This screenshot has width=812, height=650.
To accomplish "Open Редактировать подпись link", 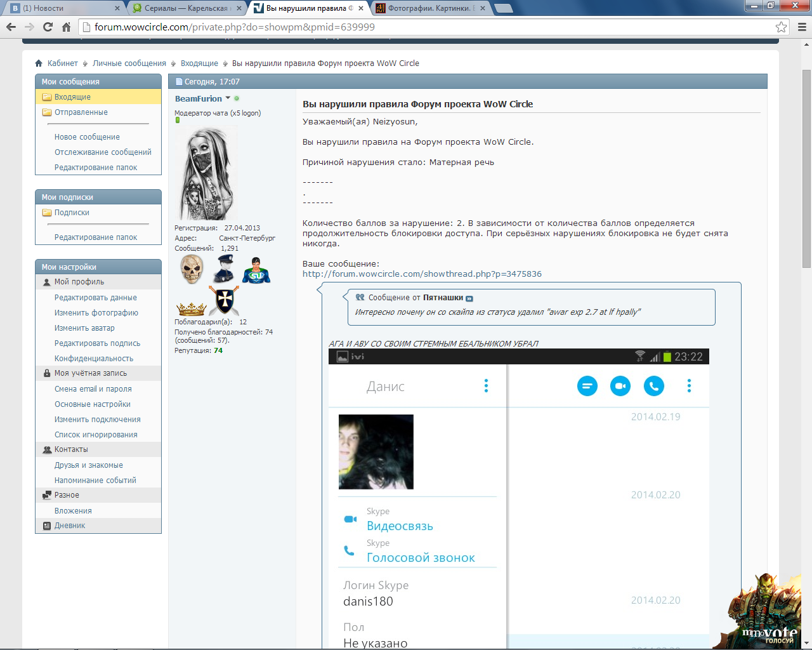I will coord(97,343).
